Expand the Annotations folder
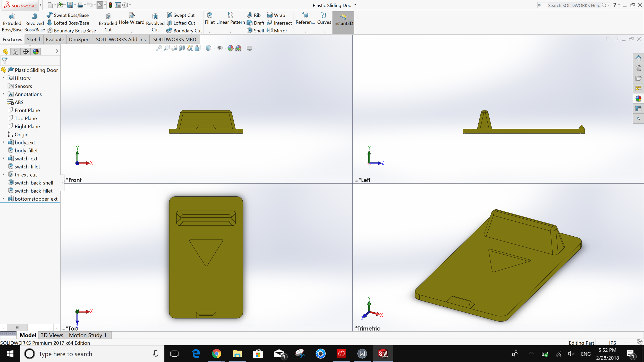This screenshot has width=644, height=362. coord(3,94)
